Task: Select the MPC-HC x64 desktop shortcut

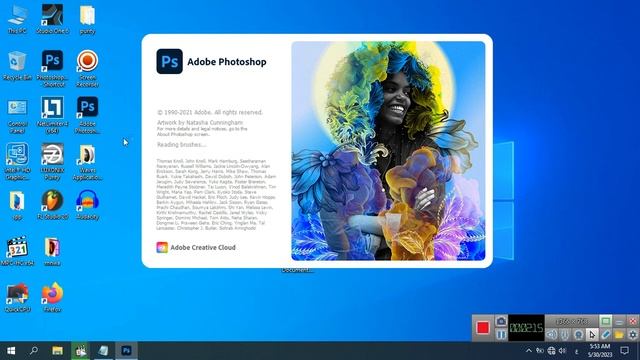Action: (17, 251)
